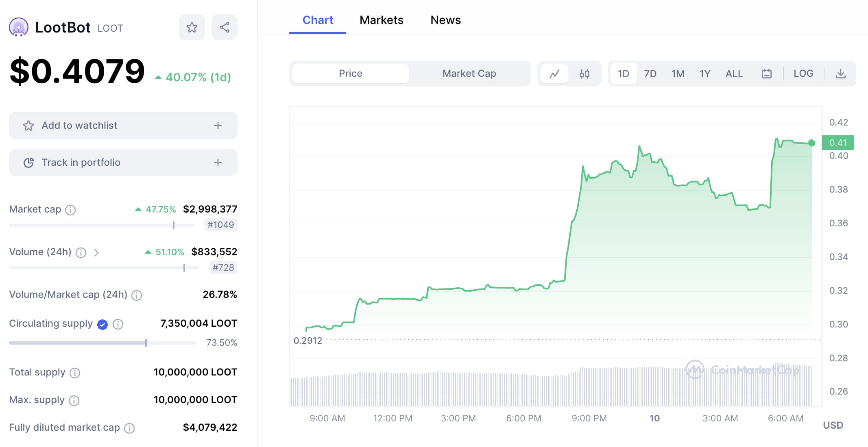
Task: Track LootBot in portfolio
Action: 123,162
